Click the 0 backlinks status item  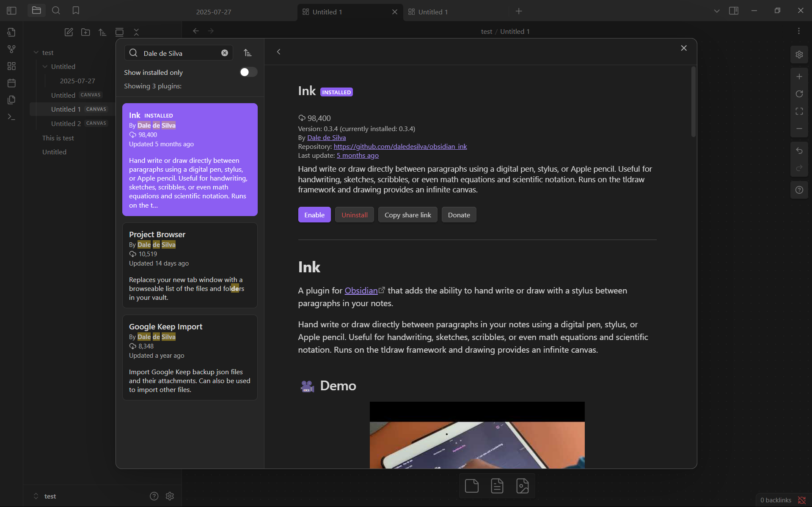pyautogui.click(x=776, y=500)
